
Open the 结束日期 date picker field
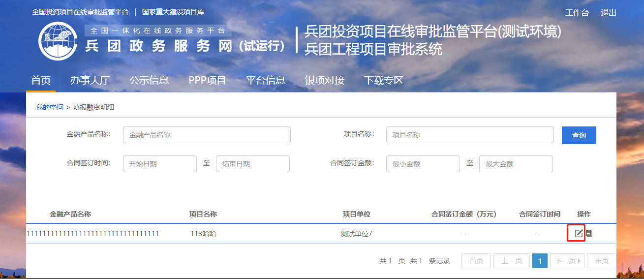pos(252,164)
